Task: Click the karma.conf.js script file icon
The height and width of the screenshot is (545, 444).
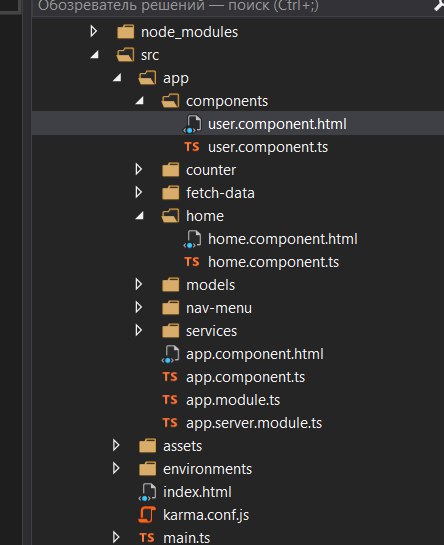Action: [x=147, y=515]
